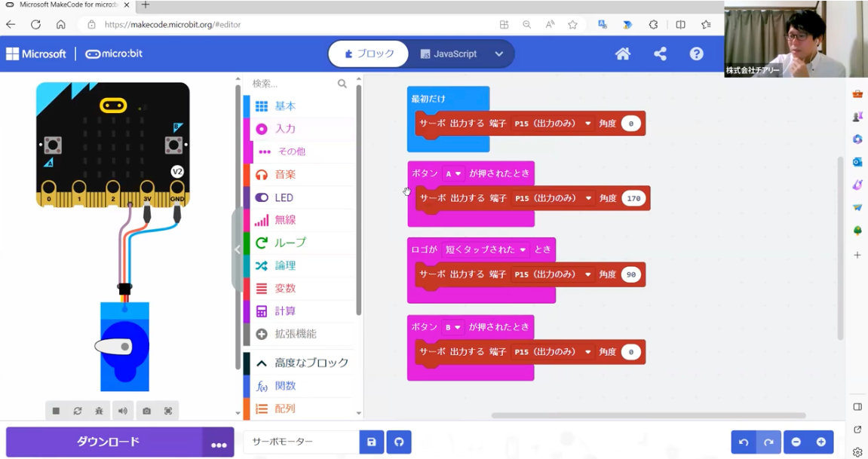The image size is (868, 459).
Task: Add page to browser favorites star
Action: [x=572, y=24]
